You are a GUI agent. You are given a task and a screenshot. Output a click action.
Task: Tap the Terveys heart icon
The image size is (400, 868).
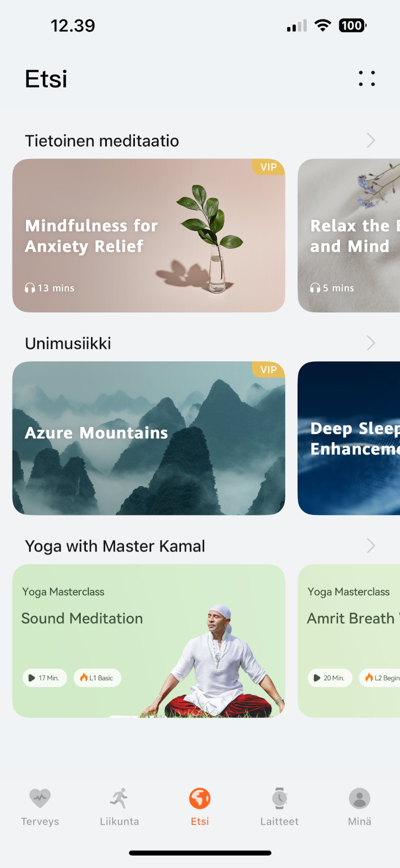pyautogui.click(x=40, y=798)
